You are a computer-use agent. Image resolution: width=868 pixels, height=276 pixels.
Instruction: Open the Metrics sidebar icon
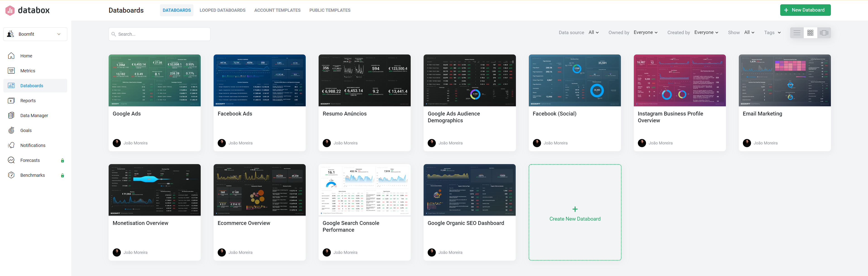[11, 71]
